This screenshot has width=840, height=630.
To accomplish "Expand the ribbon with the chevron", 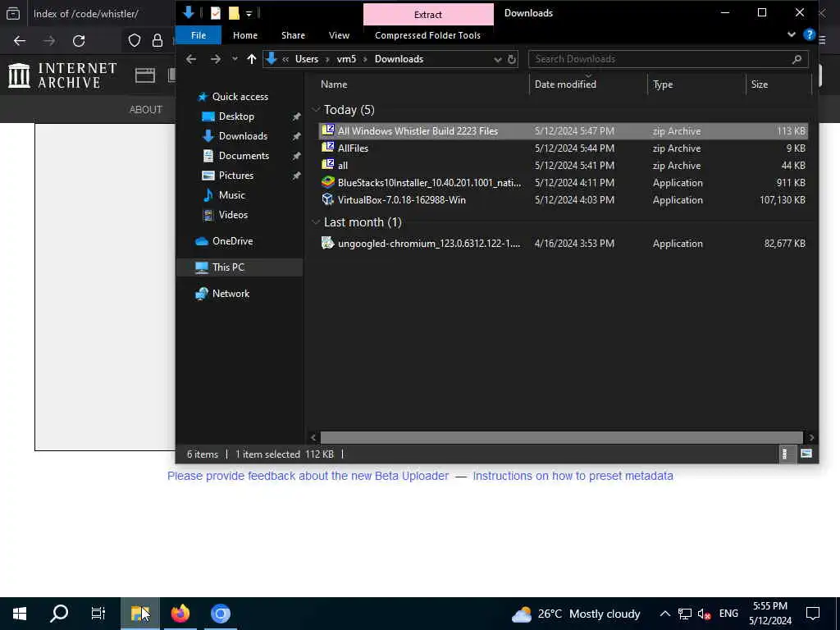I will 792,34.
